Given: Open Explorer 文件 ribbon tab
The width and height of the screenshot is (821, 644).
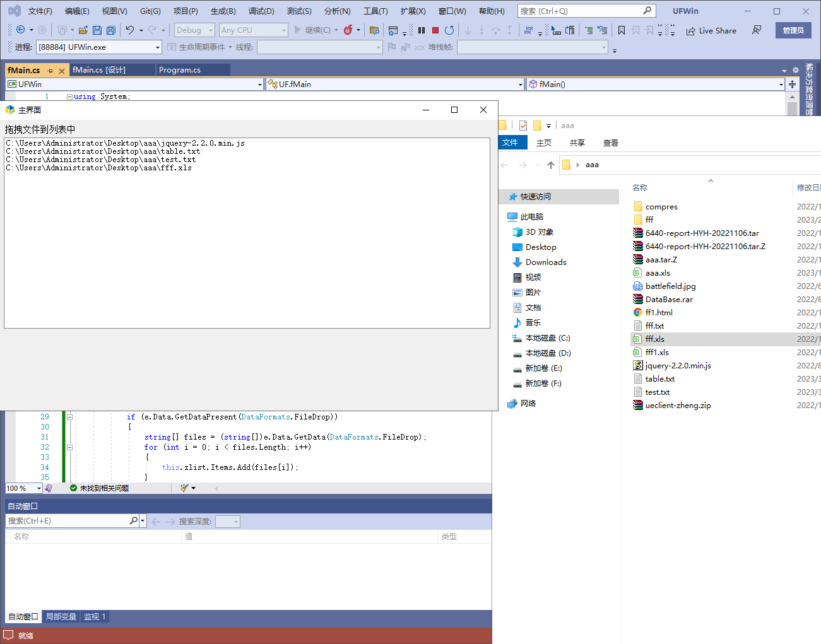Looking at the screenshot, I should coord(512,143).
